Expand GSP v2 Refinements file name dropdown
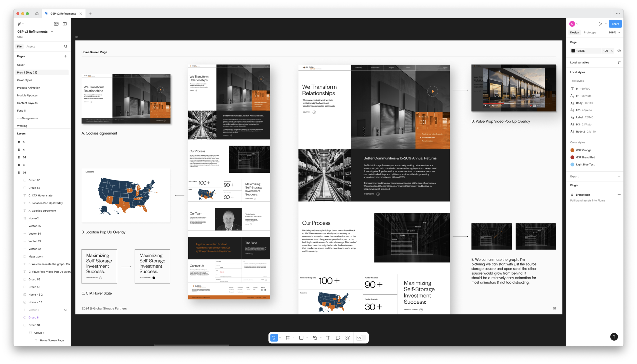637x364 pixels. pyautogui.click(x=52, y=32)
